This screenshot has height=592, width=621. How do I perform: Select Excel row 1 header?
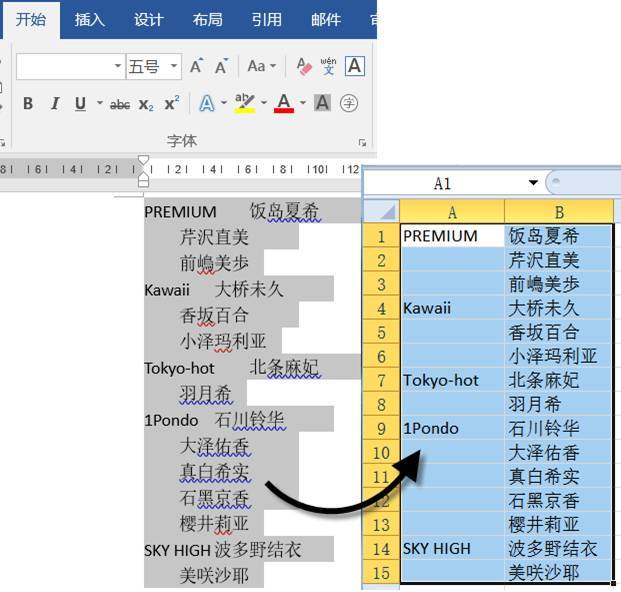(x=381, y=236)
